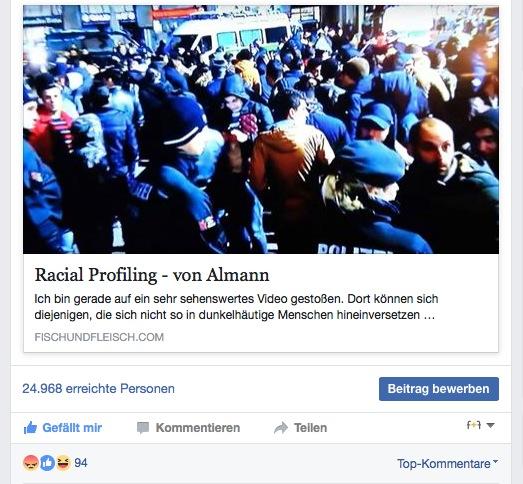Viewport: 523px width, 484px height.
Task: Click the share arrow icon
Action: (281, 428)
